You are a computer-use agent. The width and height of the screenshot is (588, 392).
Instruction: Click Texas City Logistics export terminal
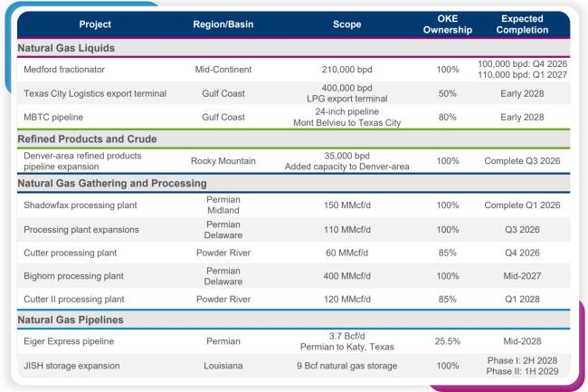(x=95, y=93)
